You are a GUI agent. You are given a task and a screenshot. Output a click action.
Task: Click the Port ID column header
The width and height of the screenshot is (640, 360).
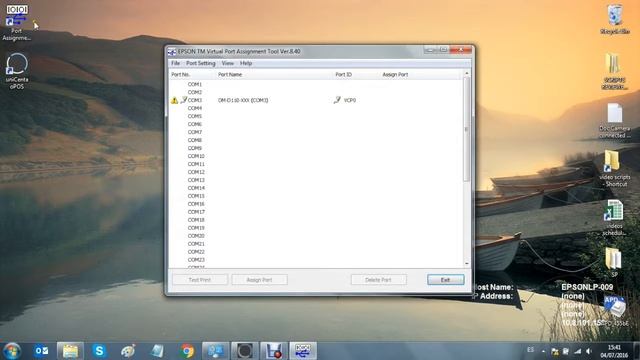coord(356,74)
